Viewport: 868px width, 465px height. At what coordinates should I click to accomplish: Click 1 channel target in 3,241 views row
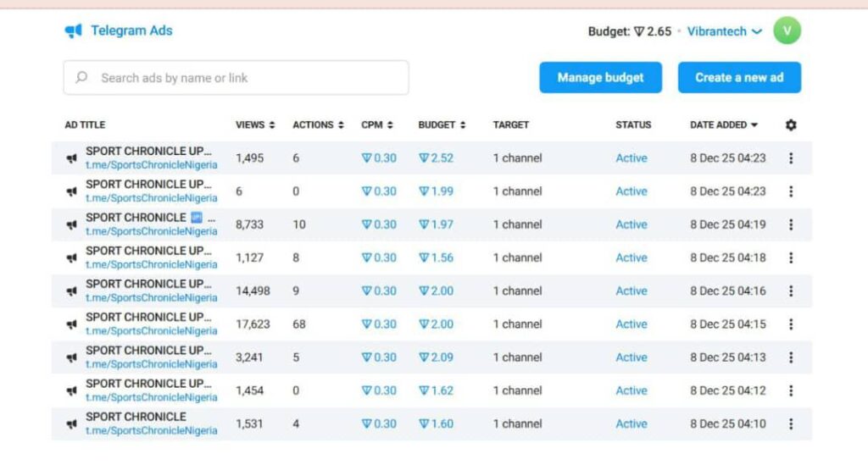(x=517, y=357)
